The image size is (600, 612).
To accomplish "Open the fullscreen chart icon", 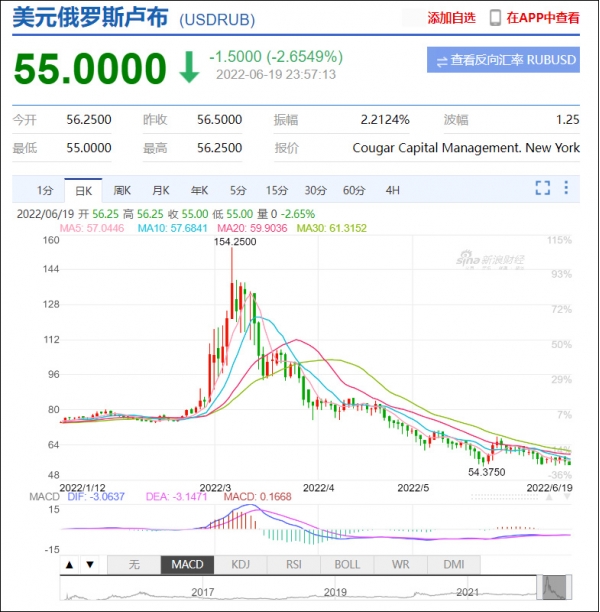I will coord(543,188).
